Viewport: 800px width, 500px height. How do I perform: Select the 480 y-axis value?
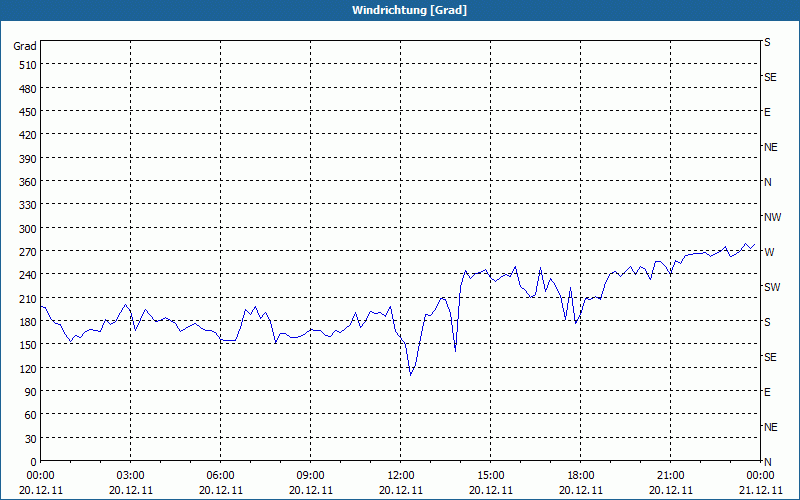point(29,89)
